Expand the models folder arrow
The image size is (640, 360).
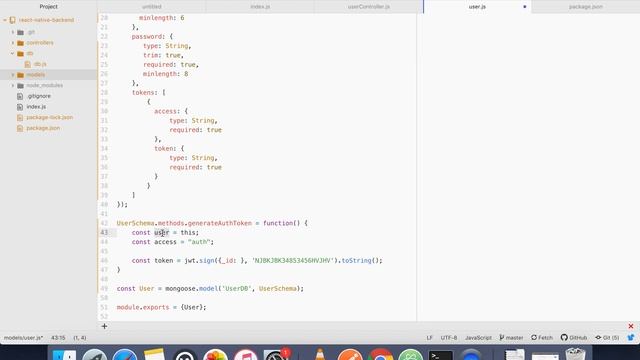click(x=13, y=75)
